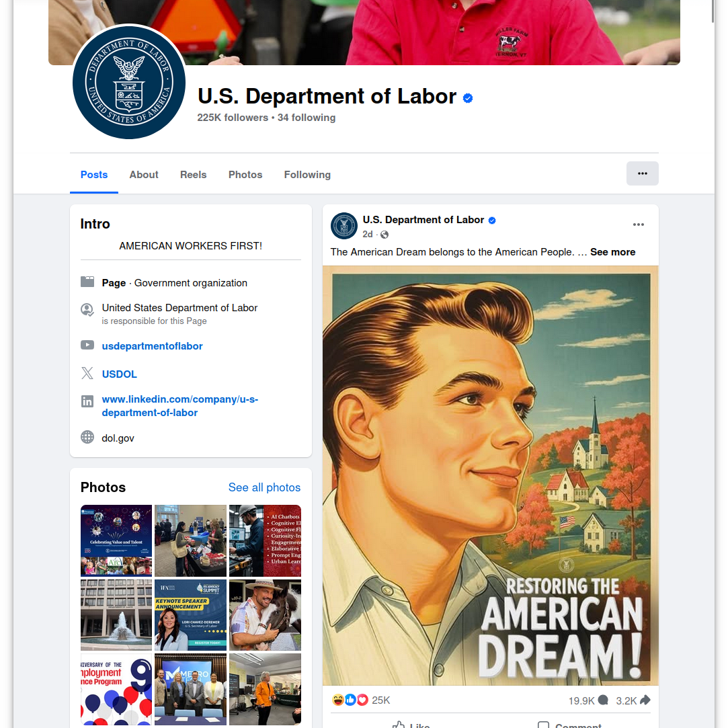Click the haha reaction emoji on the post

click(x=338, y=699)
